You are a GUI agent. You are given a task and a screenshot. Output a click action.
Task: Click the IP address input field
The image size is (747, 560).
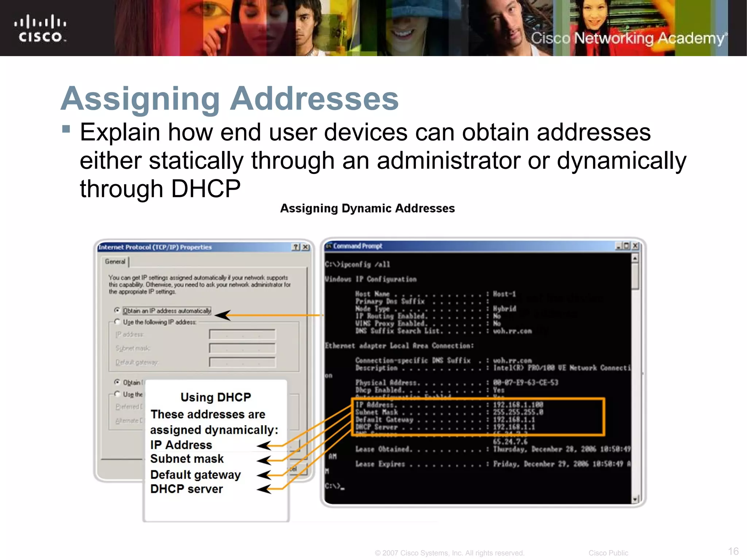[x=242, y=334]
